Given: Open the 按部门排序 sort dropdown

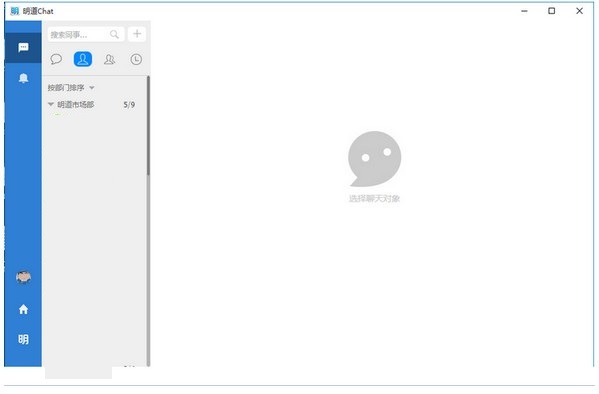Looking at the screenshot, I should click(x=71, y=88).
